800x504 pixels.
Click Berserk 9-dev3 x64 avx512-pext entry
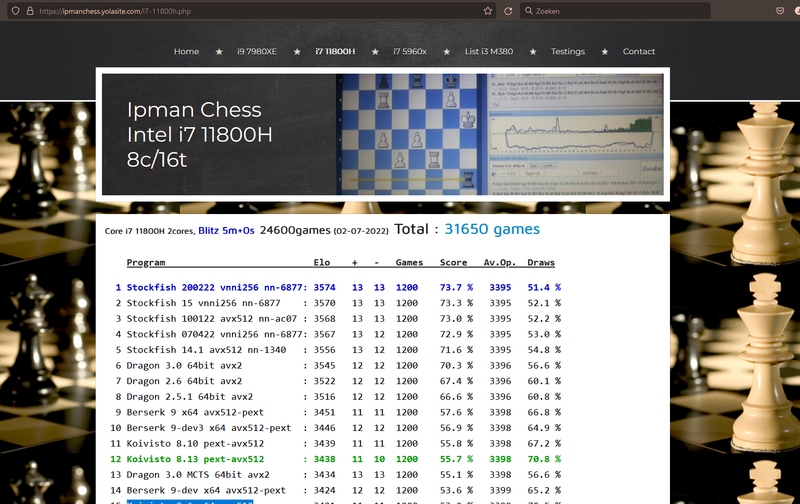pos(209,428)
